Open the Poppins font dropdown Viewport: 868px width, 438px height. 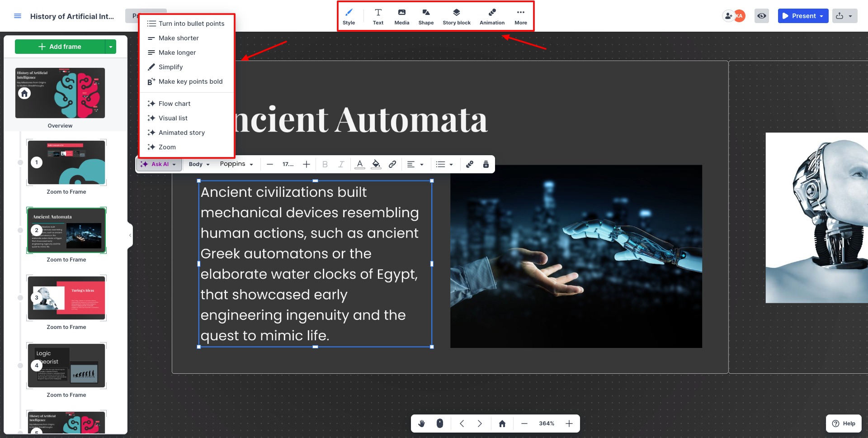(236, 164)
